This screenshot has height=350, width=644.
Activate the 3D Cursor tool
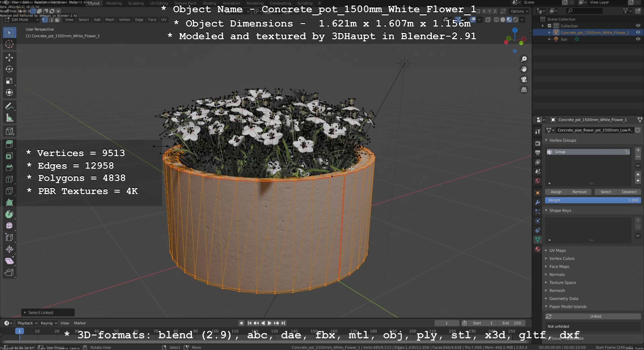click(x=10, y=44)
